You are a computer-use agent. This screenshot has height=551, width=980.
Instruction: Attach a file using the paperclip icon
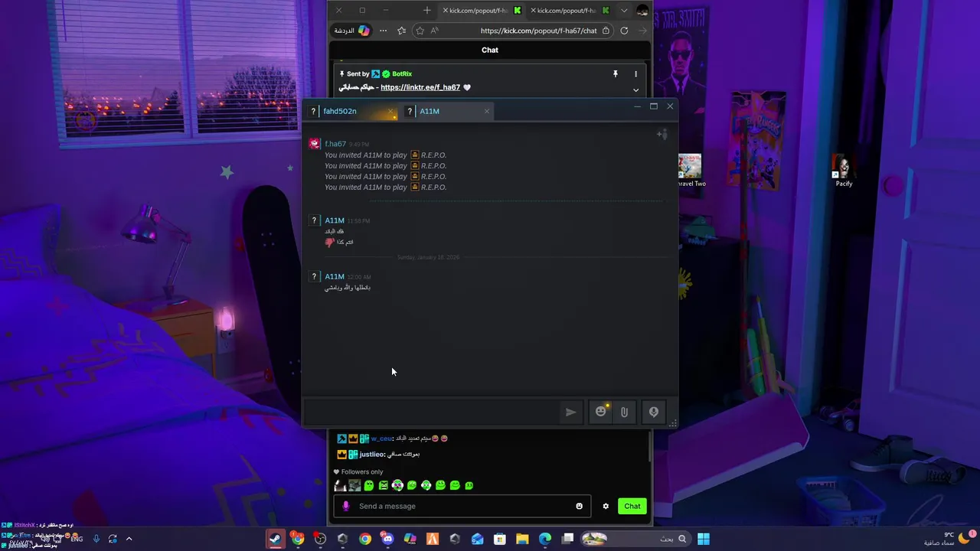[x=624, y=412]
